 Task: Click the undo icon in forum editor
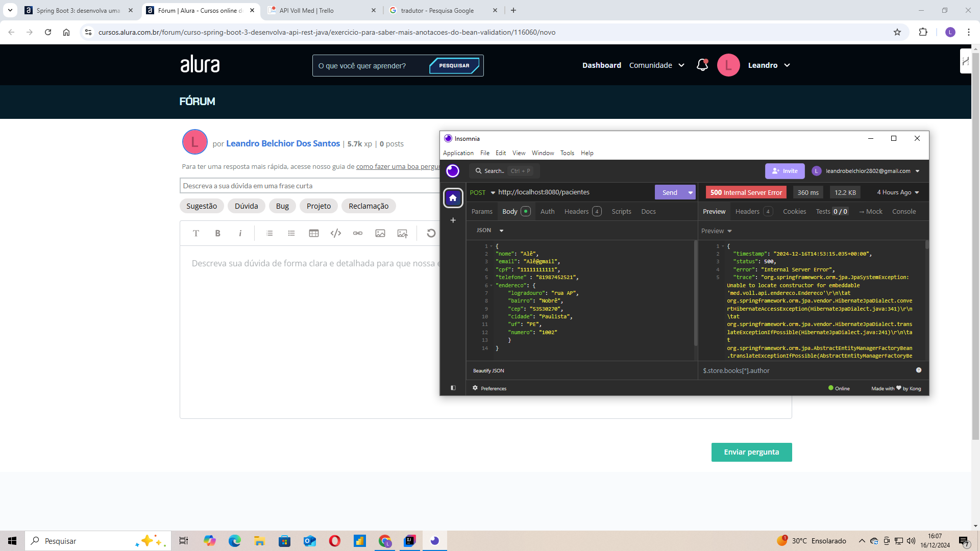431,233
